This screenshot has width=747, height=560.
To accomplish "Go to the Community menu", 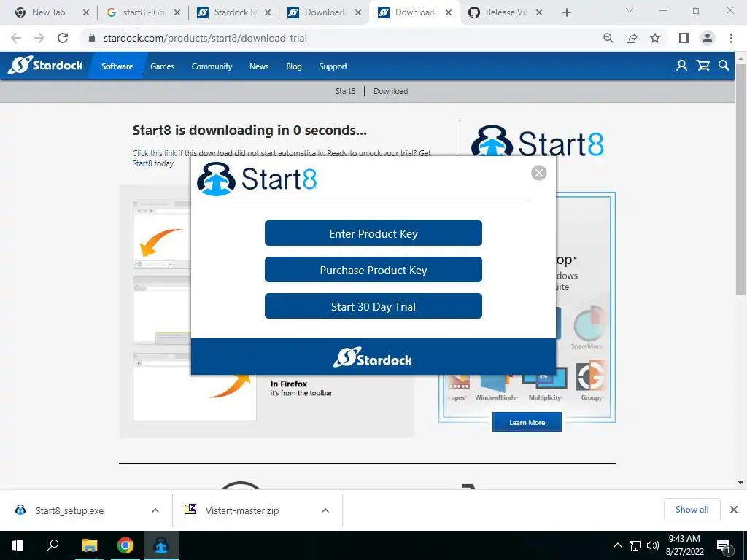I will pos(212,66).
